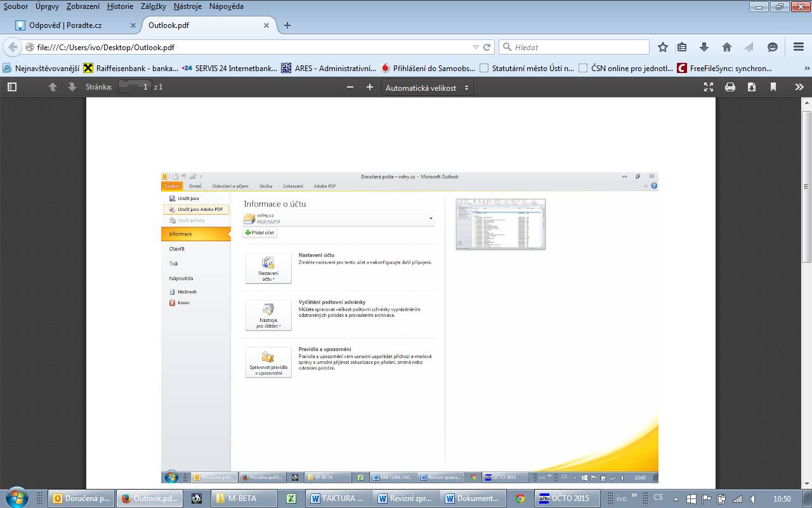
Task: Switch to FAKTURA Word document in taskbar
Action: click(340, 498)
